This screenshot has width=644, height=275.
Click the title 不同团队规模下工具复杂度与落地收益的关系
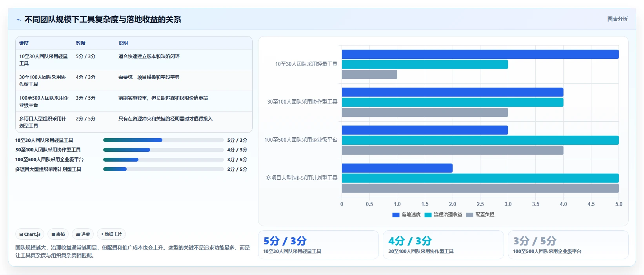(x=103, y=20)
